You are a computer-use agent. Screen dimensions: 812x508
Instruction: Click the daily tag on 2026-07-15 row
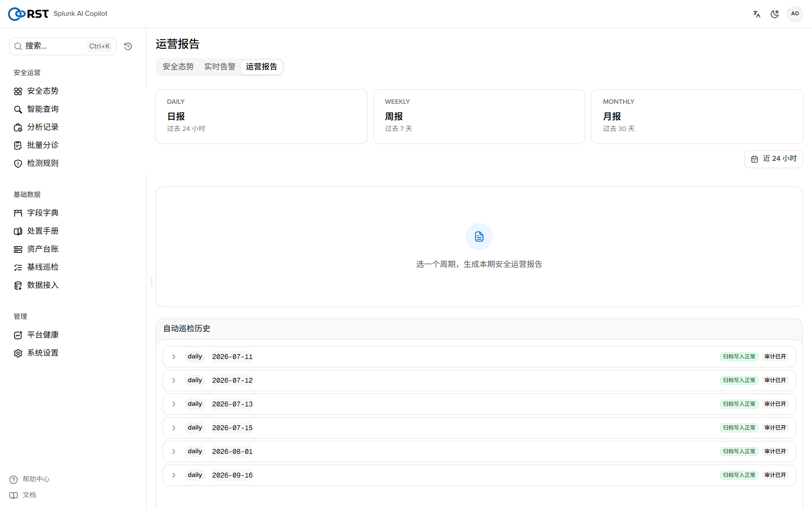point(195,428)
